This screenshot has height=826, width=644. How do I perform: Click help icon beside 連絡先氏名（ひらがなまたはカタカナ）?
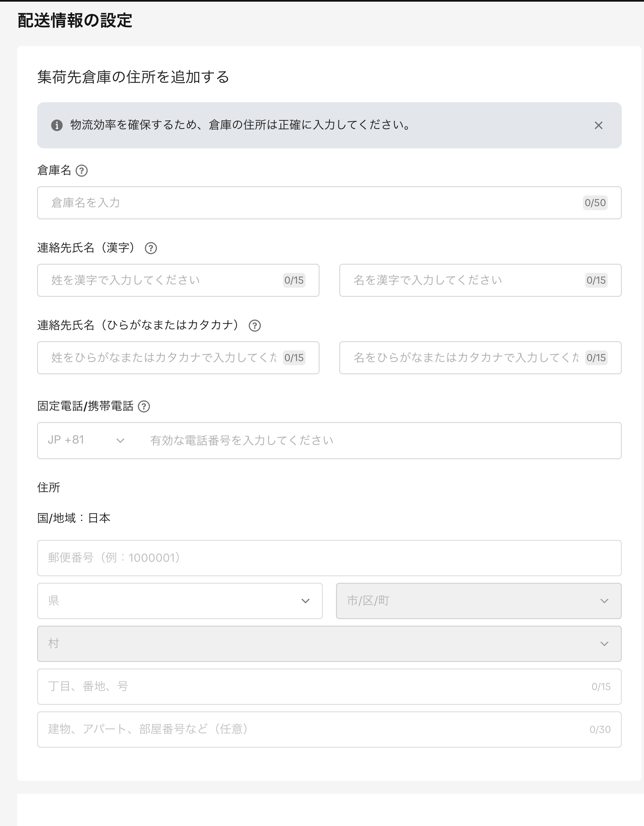[255, 326]
